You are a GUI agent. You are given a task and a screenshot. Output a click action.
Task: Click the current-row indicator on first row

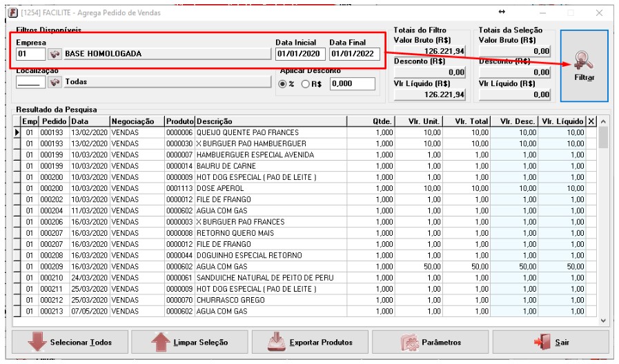click(17, 132)
